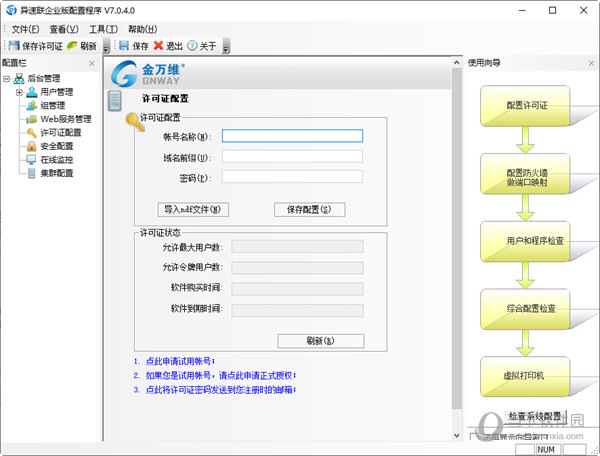Image resolution: width=600 pixels, height=456 pixels.
Task: Click the 集群配置 server icon
Action: 32,173
